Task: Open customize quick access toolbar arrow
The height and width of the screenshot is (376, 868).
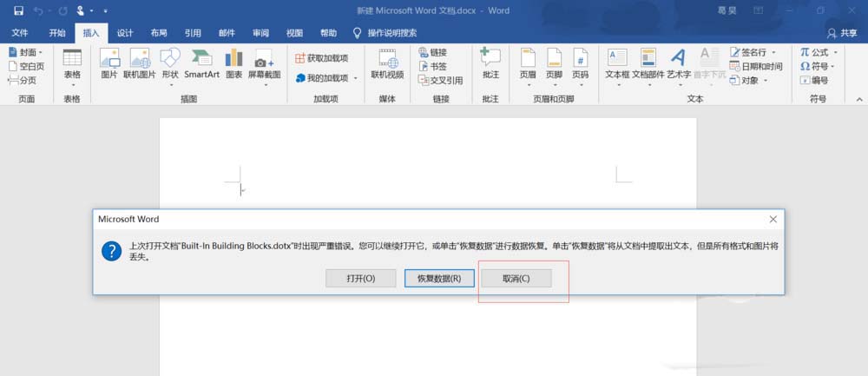Action: click(x=105, y=10)
